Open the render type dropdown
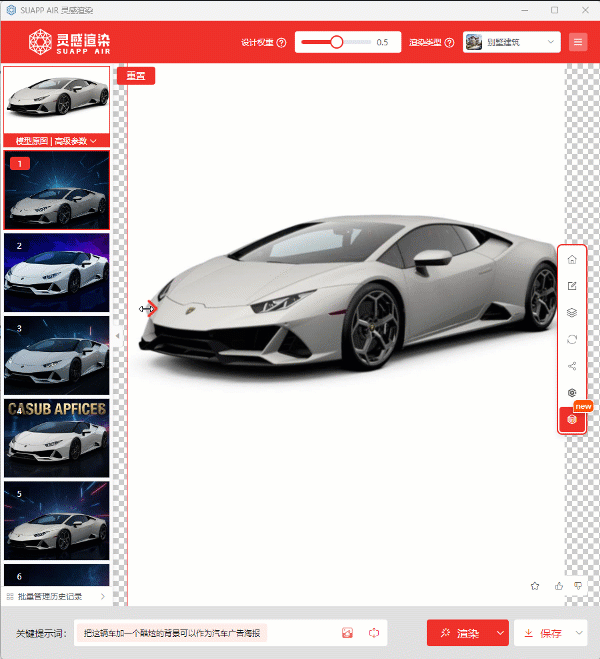 click(x=511, y=42)
